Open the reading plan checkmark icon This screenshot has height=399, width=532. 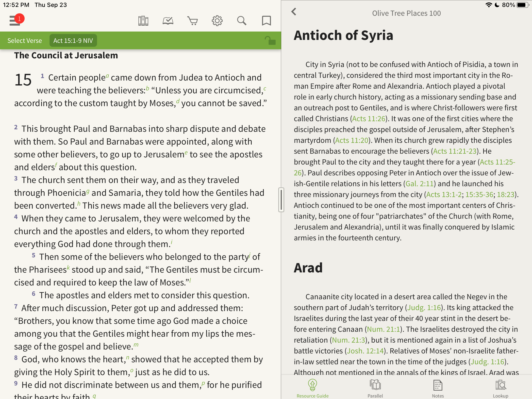pyautogui.click(x=168, y=21)
